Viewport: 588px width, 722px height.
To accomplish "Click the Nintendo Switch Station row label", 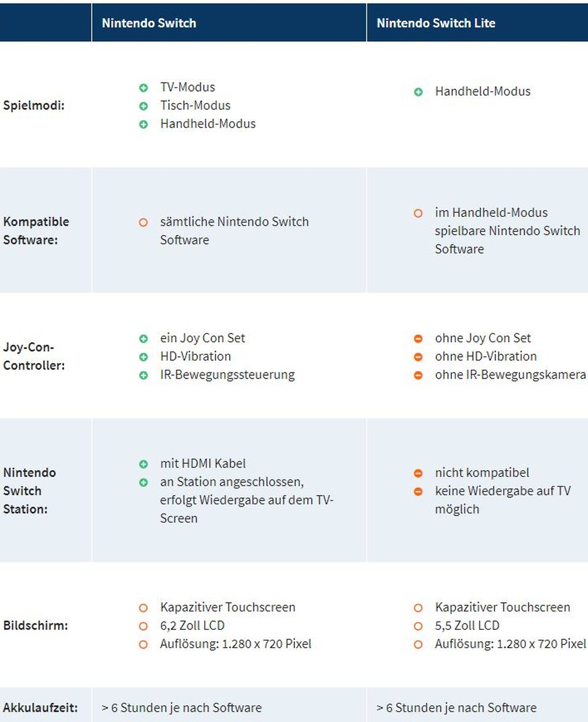I will [x=30, y=490].
